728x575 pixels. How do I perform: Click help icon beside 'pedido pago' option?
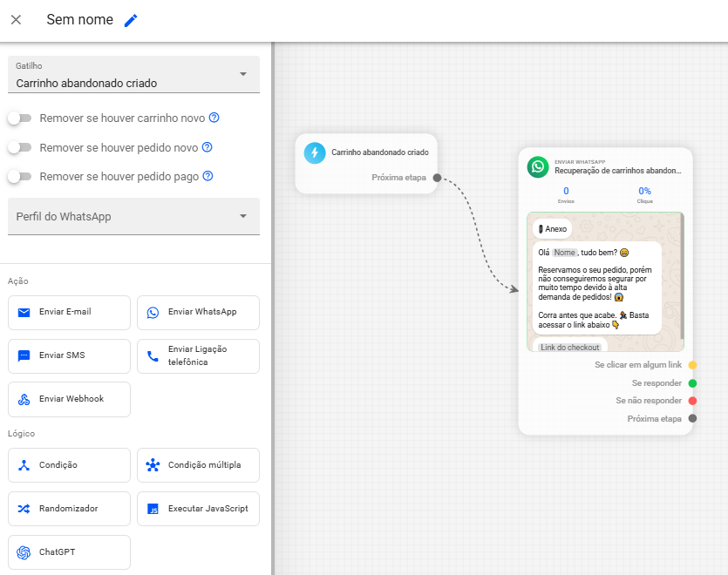[x=208, y=176]
